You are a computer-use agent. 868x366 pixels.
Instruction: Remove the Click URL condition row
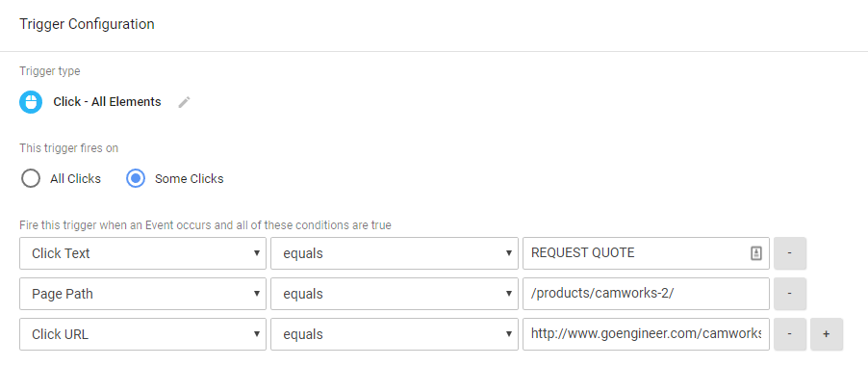(790, 334)
